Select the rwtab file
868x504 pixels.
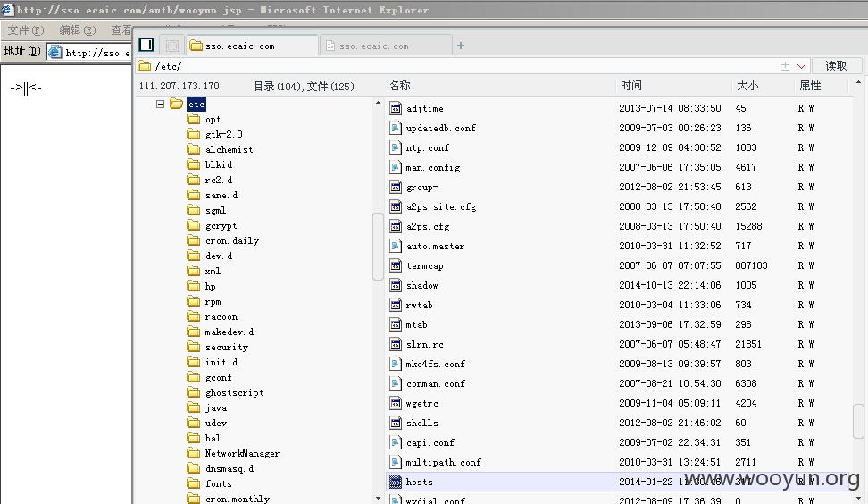click(419, 305)
